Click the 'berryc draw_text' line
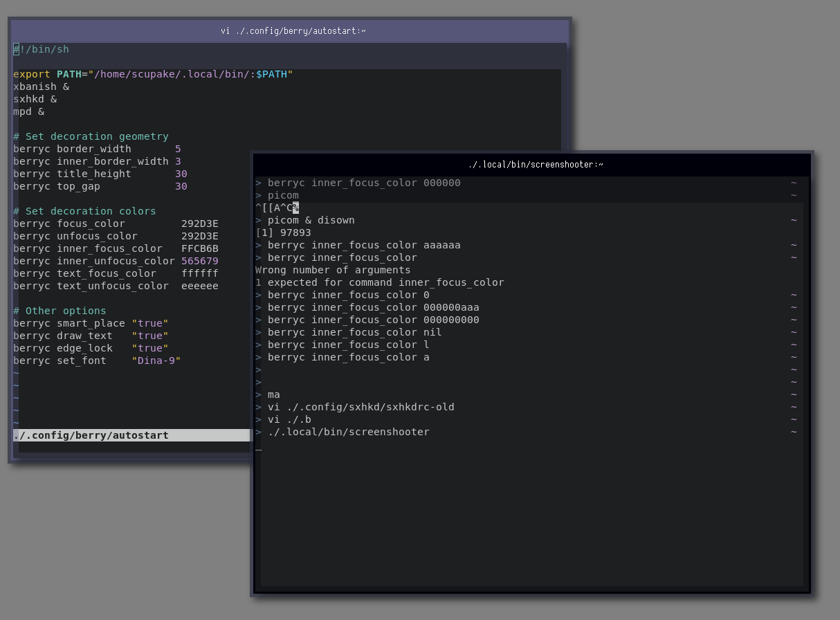 [x=91, y=336]
